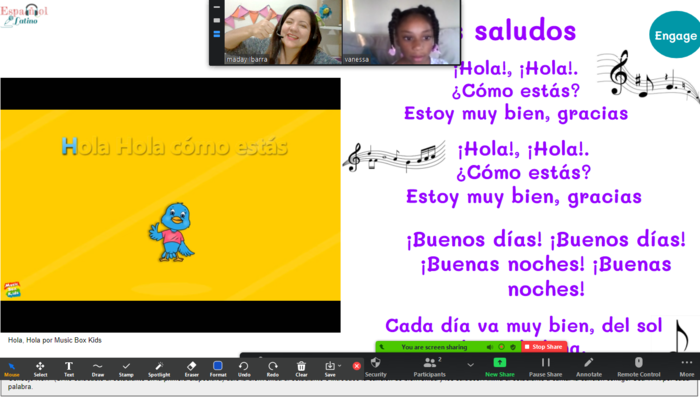Pick the Text annotation tool
Viewport: 700px width, 401px height.
[x=69, y=369]
